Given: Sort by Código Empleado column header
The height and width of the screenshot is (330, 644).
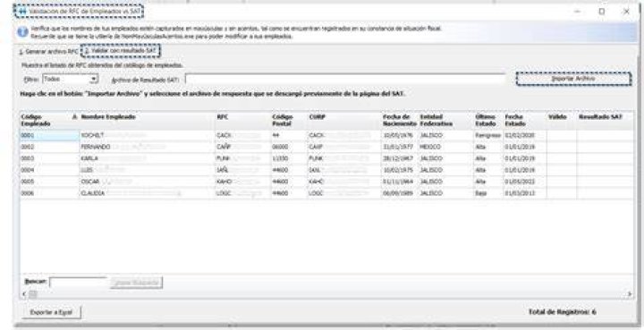Looking at the screenshot, I should [x=49, y=120].
